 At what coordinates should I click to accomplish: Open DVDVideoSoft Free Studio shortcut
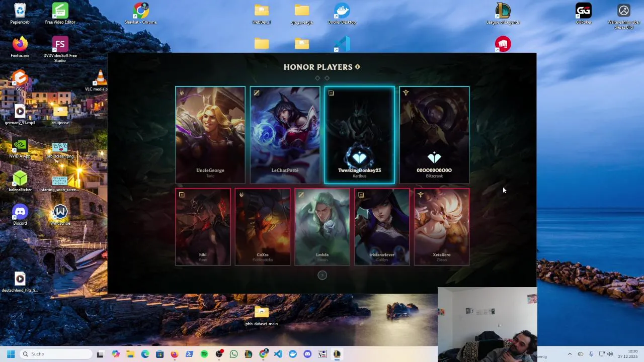pyautogui.click(x=60, y=49)
